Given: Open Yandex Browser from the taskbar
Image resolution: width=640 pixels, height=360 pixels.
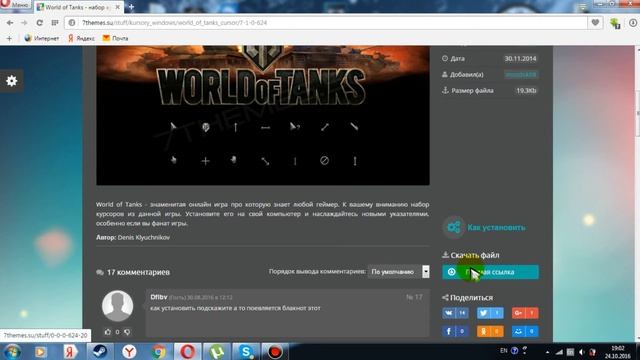Looking at the screenshot, I should click(x=129, y=351).
